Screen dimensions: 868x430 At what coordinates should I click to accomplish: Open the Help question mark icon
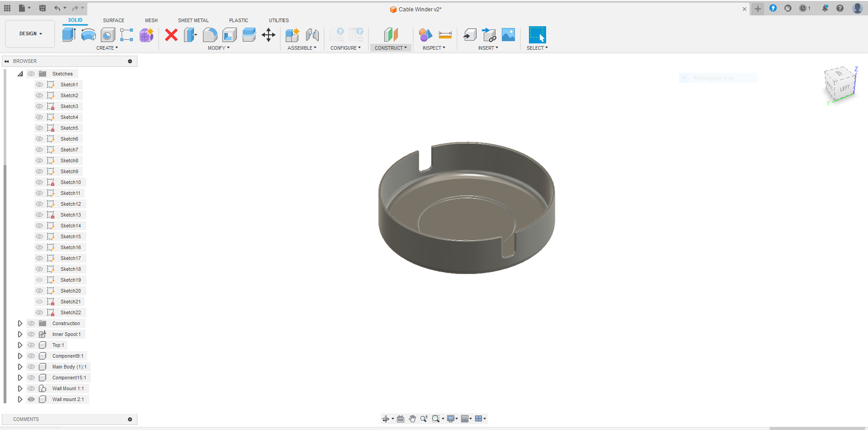pyautogui.click(x=840, y=8)
